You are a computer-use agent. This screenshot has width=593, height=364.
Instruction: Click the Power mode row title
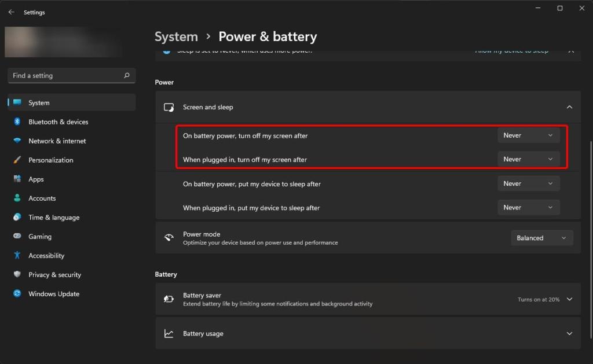(x=202, y=234)
